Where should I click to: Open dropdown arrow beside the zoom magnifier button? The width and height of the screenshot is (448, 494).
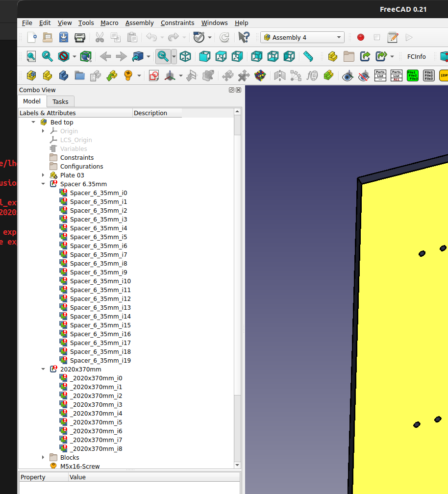click(x=174, y=57)
